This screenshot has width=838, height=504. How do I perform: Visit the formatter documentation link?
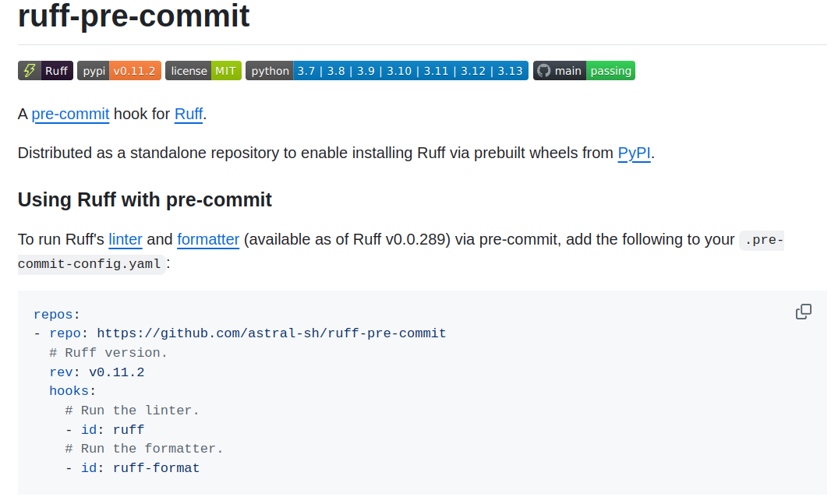click(208, 239)
